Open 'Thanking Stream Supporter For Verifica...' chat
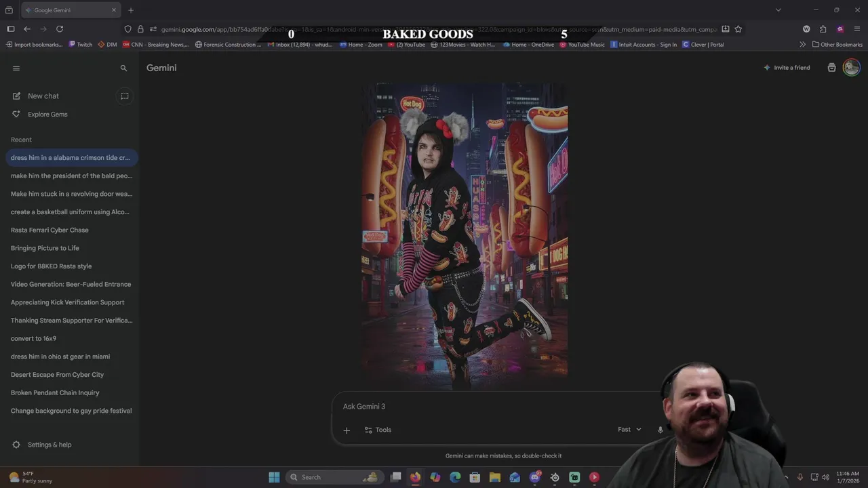This screenshot has height=488, width=868. [x=71, y=321]
